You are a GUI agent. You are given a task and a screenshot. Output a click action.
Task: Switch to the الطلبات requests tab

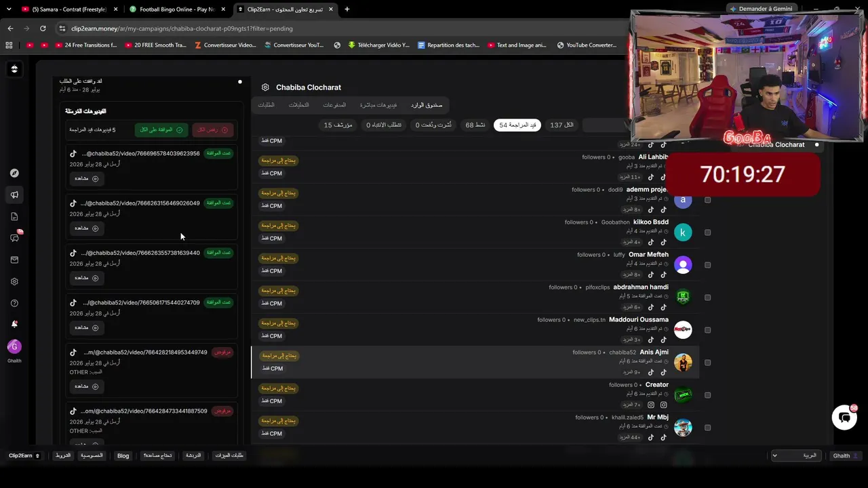267,105
